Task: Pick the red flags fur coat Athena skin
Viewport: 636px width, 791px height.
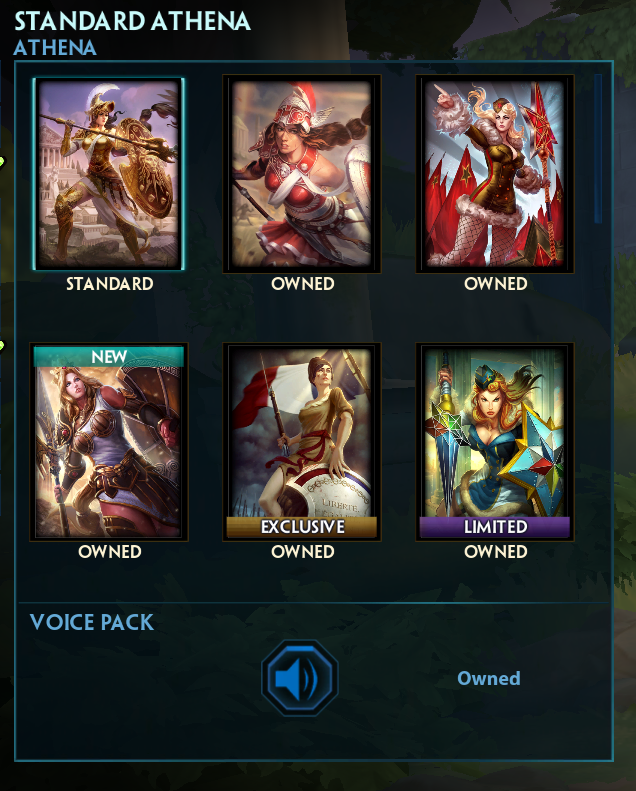Action: tap(495, 174)
